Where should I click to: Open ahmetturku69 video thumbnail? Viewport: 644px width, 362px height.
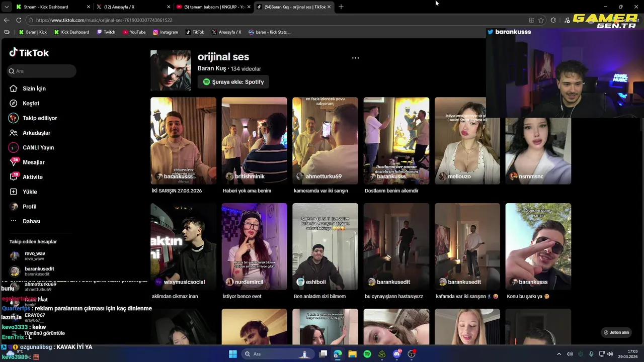pos(325,141)
